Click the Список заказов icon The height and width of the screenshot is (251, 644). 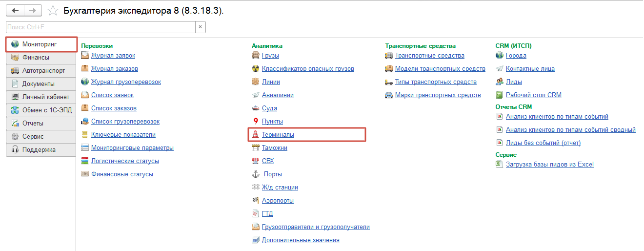pyautogui.click(x=85, y=108)
